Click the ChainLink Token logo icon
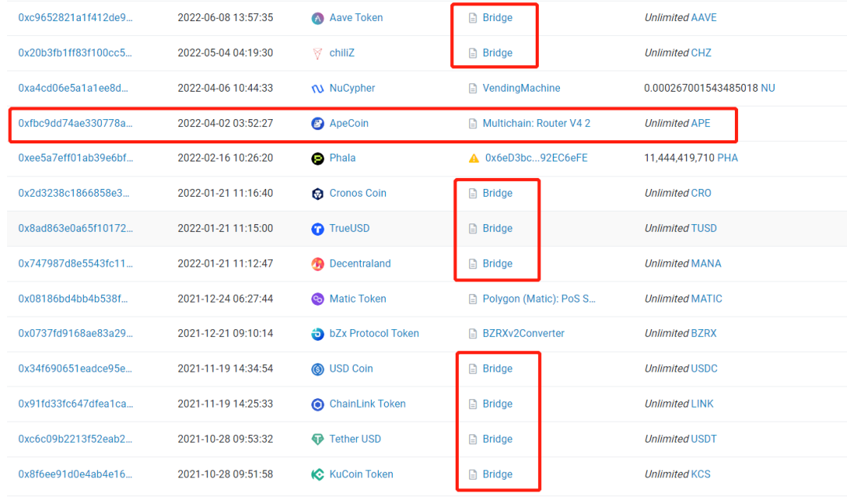Viewport: 847px width, 504px height. click(318, 404)
